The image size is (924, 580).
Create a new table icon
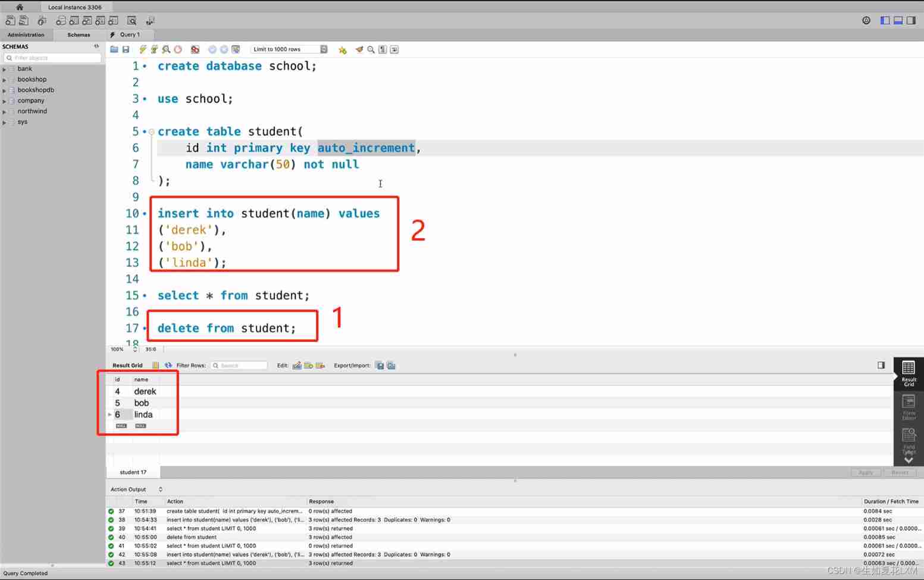(74, 21)
